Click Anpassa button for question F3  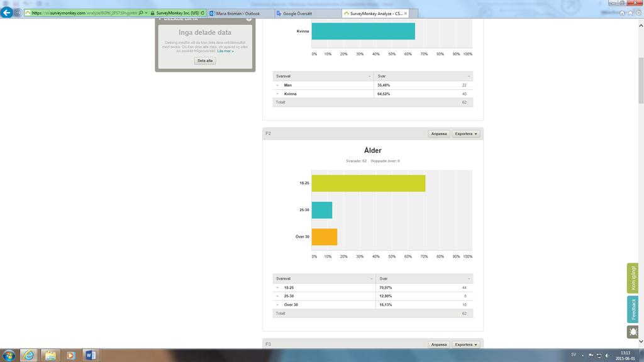coord(438,344)
